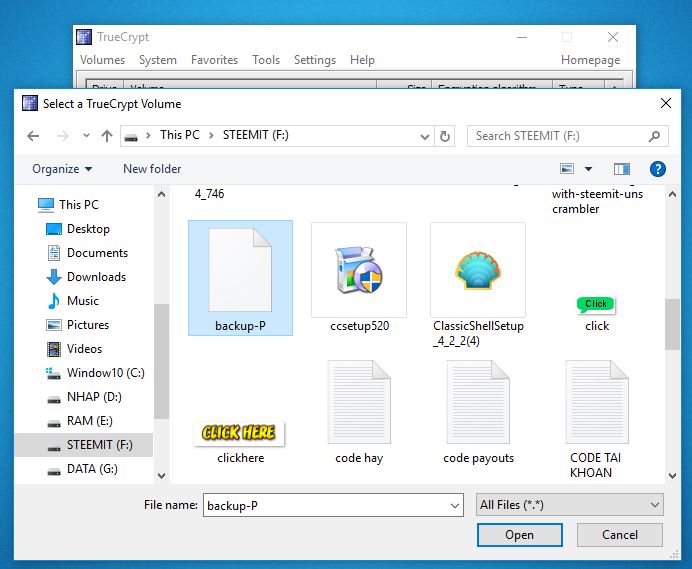
Task: Select NHAP (D:) drive
Action: (84, 397)
